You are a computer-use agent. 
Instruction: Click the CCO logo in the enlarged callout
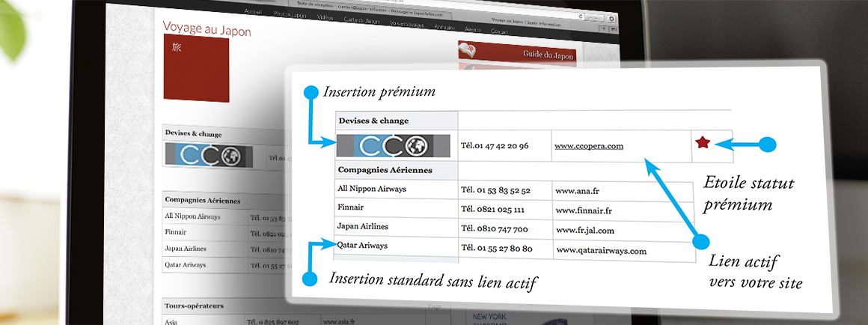tap(394, 146)
